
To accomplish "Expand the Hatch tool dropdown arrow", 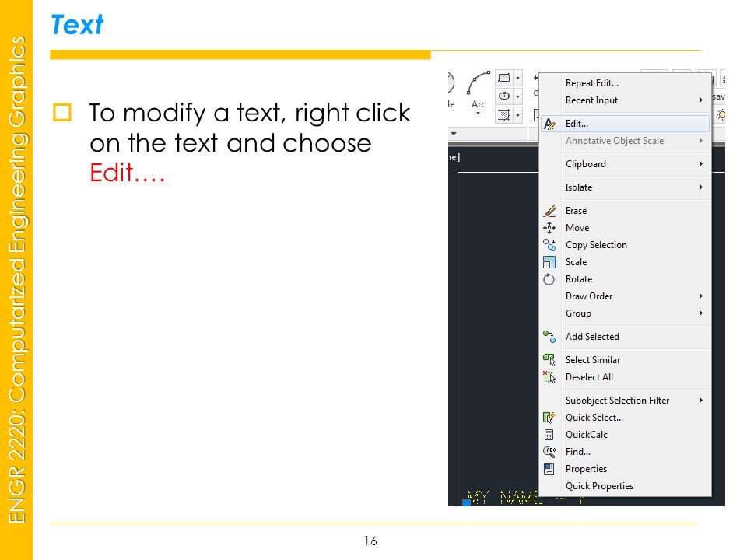I will pyautogui.click(x=518, y=115).
